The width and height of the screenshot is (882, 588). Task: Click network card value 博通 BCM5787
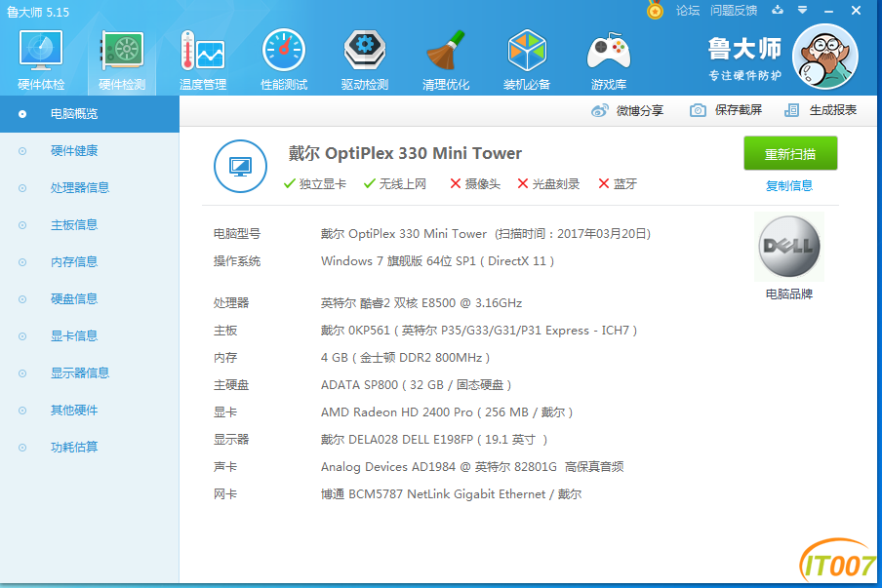[x=451, y=494]
